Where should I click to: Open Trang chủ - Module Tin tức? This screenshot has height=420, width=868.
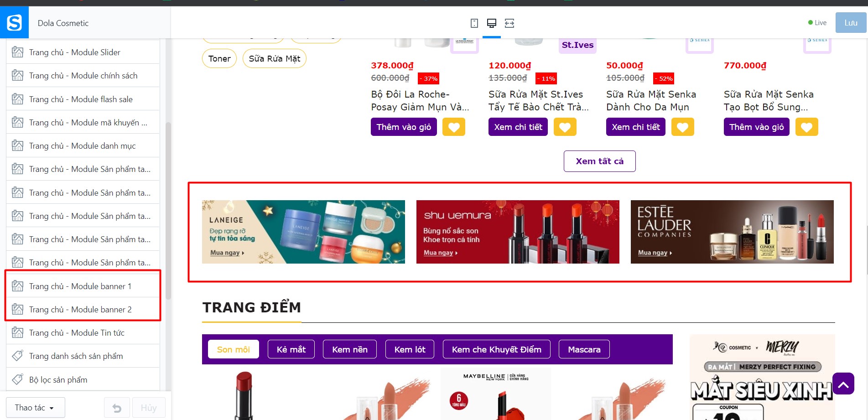83,332
